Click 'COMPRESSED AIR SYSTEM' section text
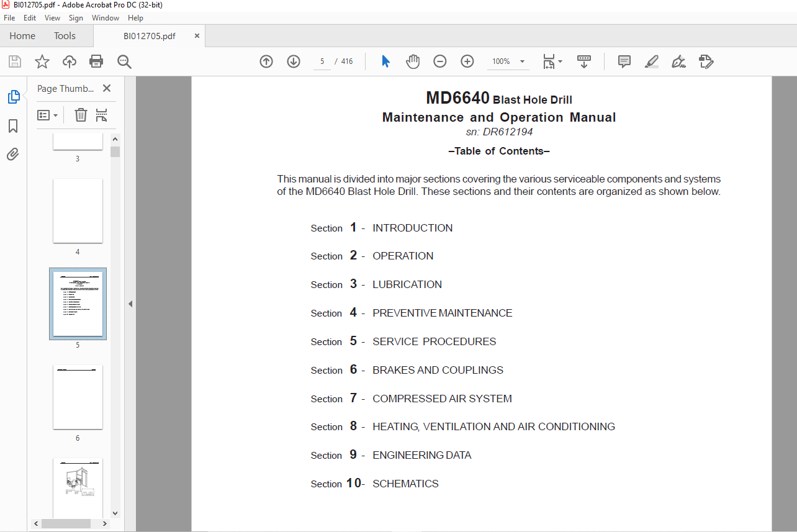The width and height of the screenshot is (797, 532). tap(442, 399)
